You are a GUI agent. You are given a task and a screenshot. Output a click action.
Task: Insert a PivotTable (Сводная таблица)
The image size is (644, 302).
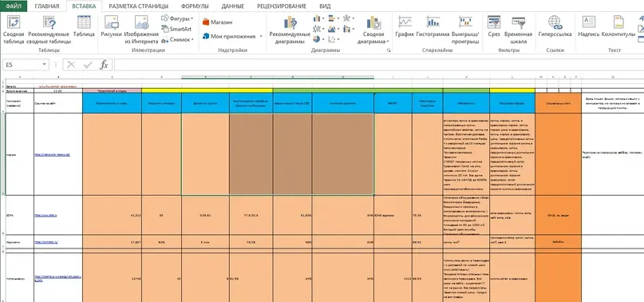coord(14,30)
